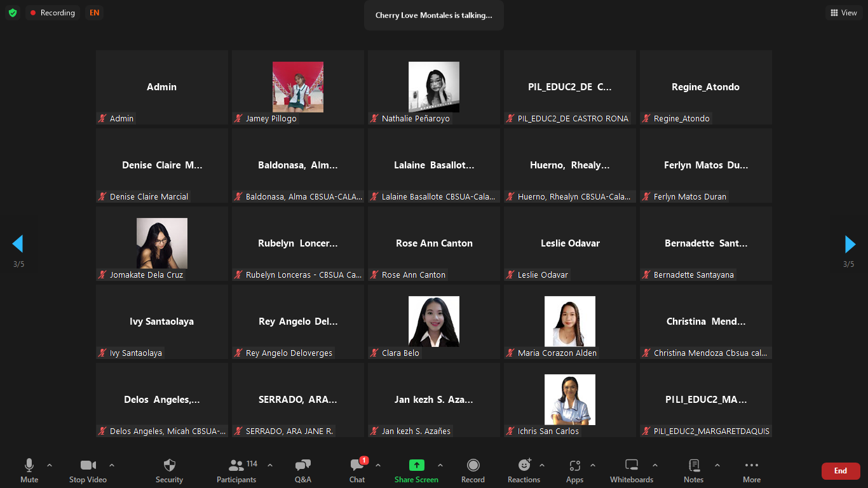Click the green encryption shield icon
The height and width of the screenshot is (488, 868).
13,13
